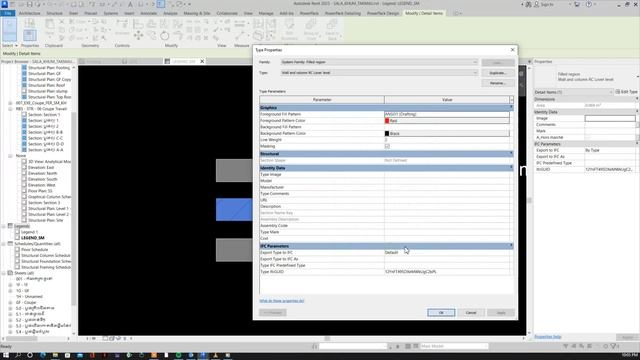Click OK in Type Properties
This screenshot has width=640, height=360.
tap(441, 313)
